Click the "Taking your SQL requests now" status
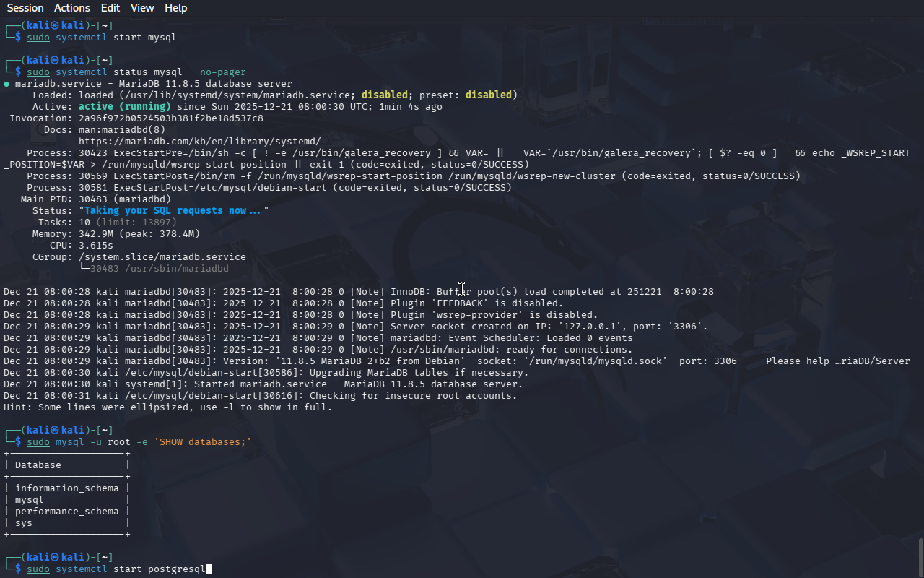 tap(173, 211)
